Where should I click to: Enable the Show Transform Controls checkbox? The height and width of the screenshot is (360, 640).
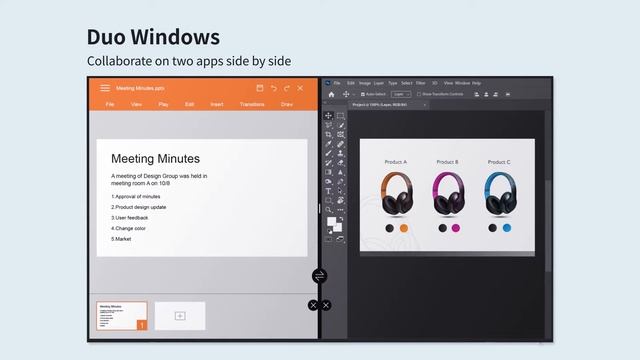[418, 94]
